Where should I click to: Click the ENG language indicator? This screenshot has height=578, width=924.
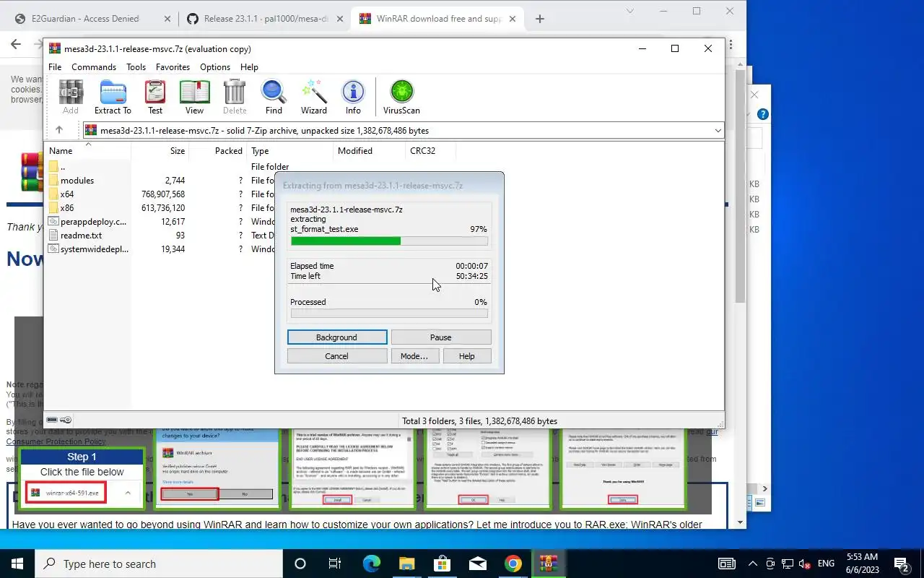(x=826, y=564)
